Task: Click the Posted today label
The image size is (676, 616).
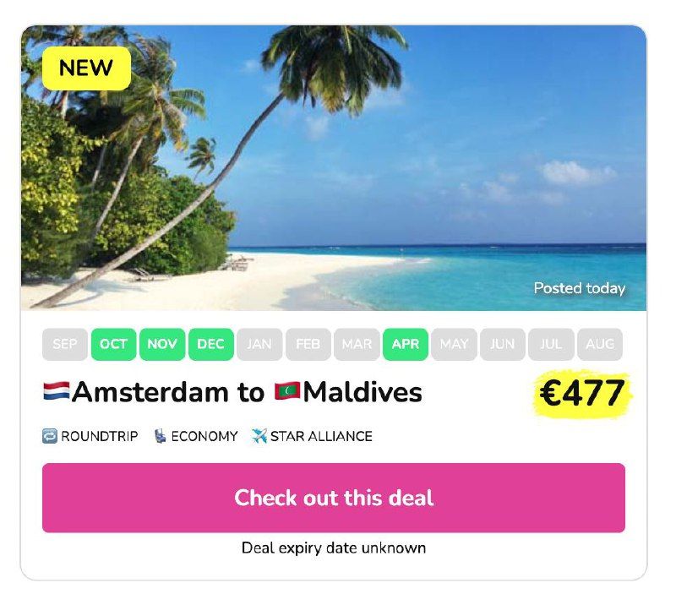Action: click(x=580, y=288)
